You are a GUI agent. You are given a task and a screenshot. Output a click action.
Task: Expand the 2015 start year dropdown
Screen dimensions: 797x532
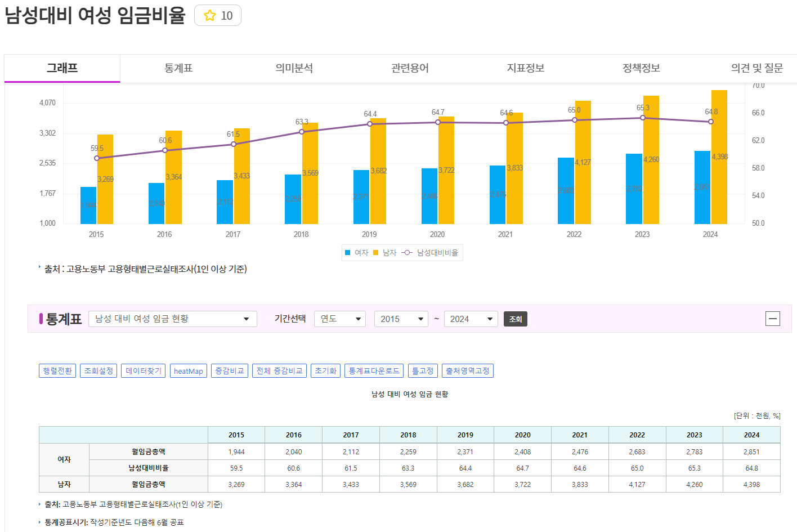pyautogui.click(x=401, y=319)
